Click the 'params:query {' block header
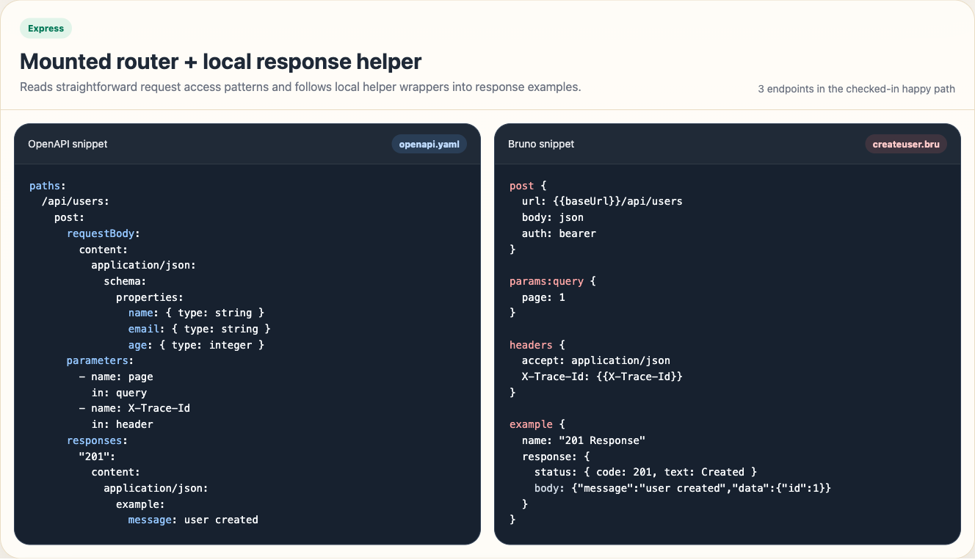 point(553,281)
